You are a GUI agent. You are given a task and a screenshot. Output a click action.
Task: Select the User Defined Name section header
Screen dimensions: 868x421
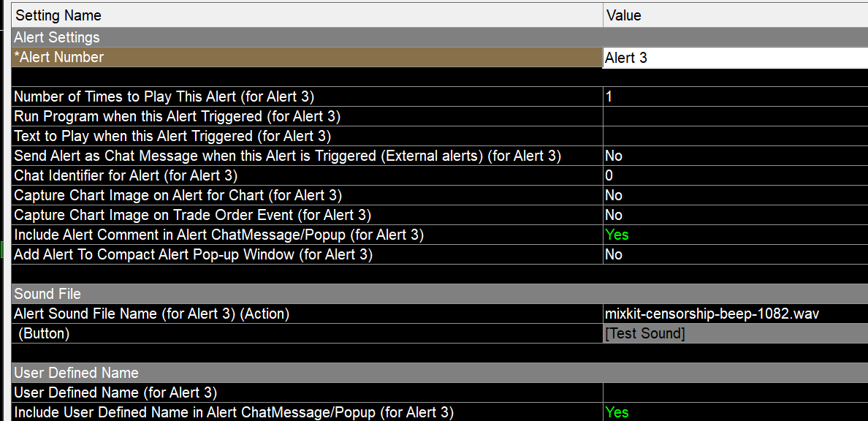tap(440, 373)
